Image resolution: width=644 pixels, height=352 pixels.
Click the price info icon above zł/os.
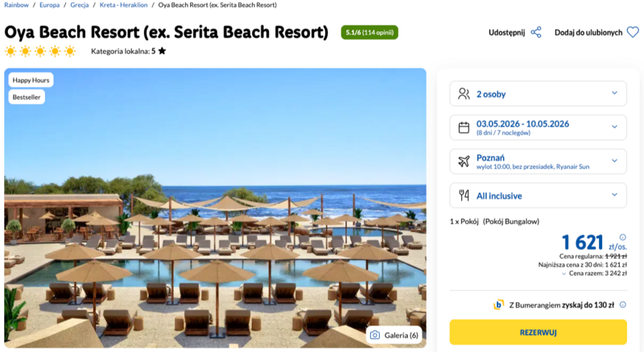point(622,237)
